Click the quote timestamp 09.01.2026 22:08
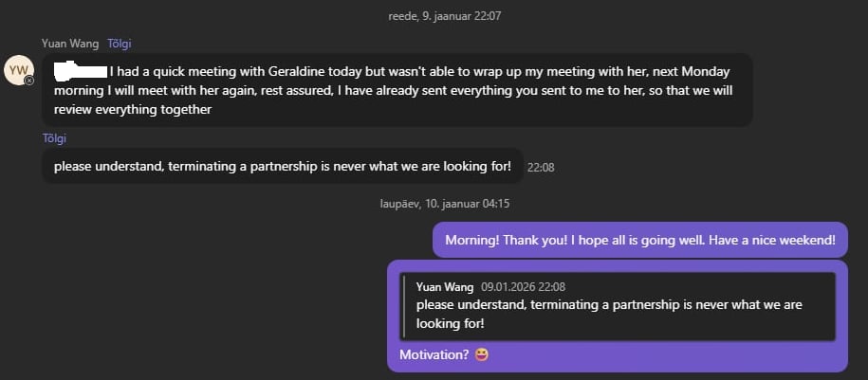 (x=523, y=286)
